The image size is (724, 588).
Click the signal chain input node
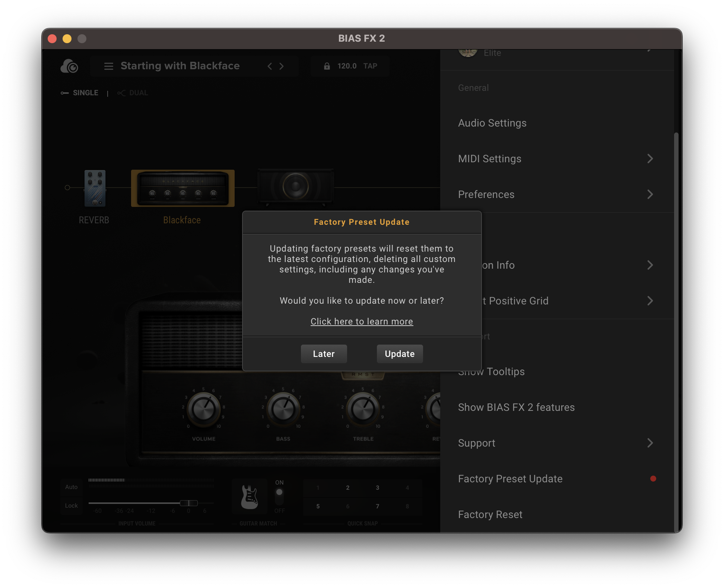click(x=67, y=188)
